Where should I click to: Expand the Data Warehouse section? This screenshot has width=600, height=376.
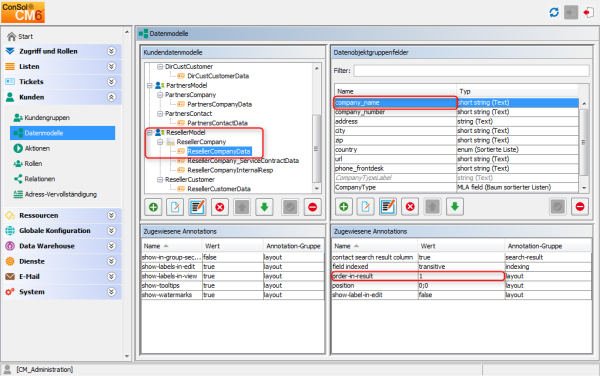pos(111,246)
